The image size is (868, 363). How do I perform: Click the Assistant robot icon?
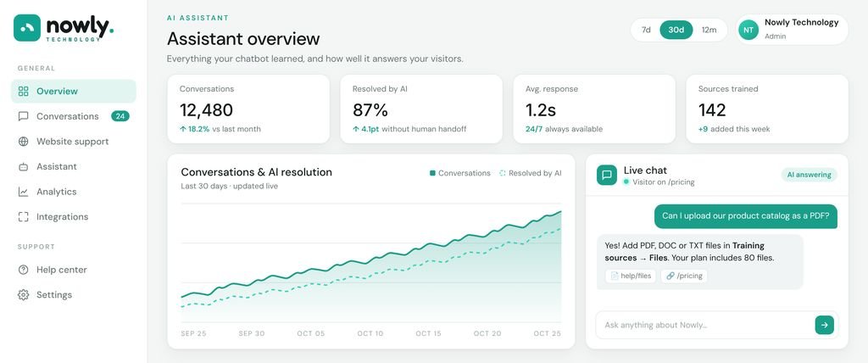pyautogui.click(x=23, y=166)
